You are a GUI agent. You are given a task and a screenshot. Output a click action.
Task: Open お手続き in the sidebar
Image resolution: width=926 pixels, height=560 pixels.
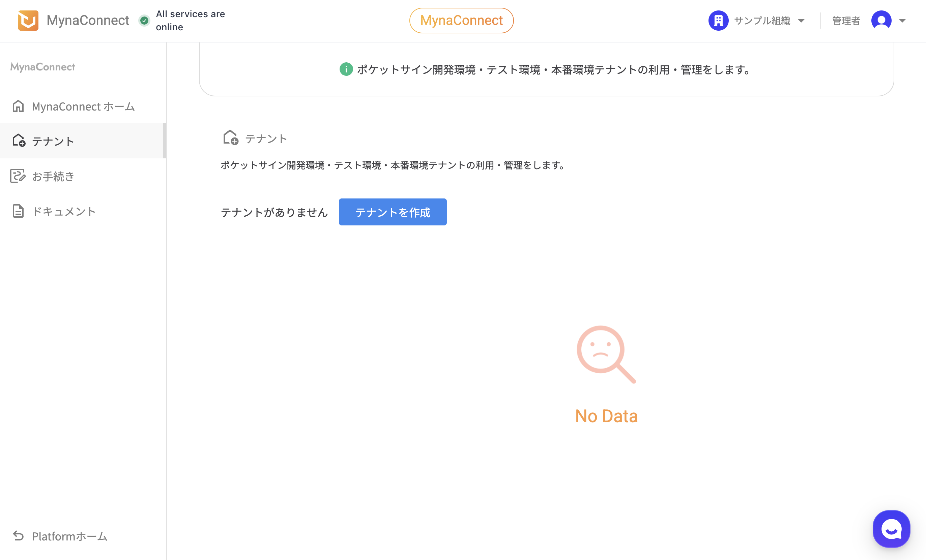[x=83, y=176]
